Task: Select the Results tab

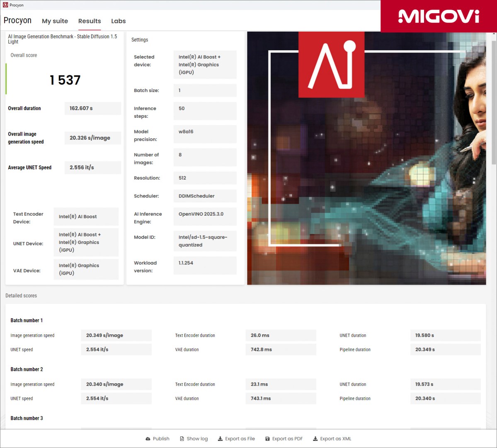Action: [x=89, y=21]
